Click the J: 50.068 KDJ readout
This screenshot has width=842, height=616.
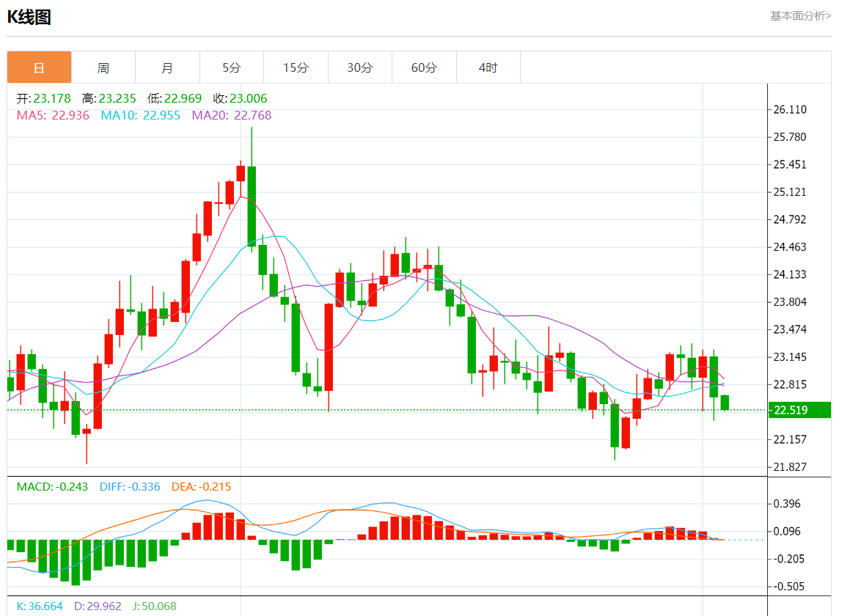point(154,606)
